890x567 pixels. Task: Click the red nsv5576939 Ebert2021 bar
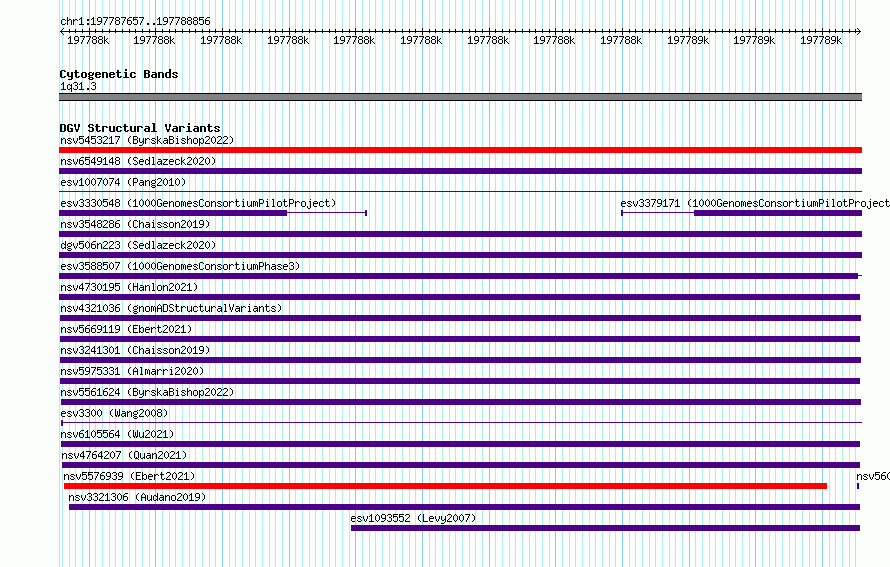(x=446, y=486)
